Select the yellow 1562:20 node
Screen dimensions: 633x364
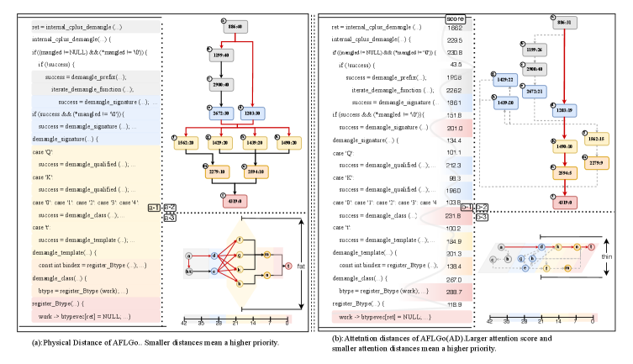(x=186, y=144)
